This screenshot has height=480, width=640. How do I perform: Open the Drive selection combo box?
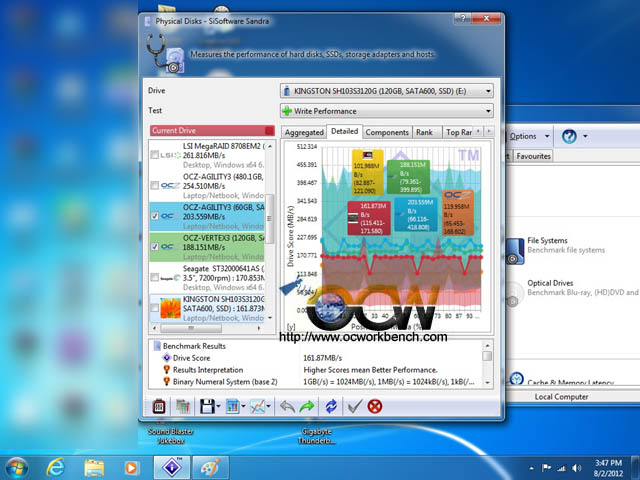point(387,91)
